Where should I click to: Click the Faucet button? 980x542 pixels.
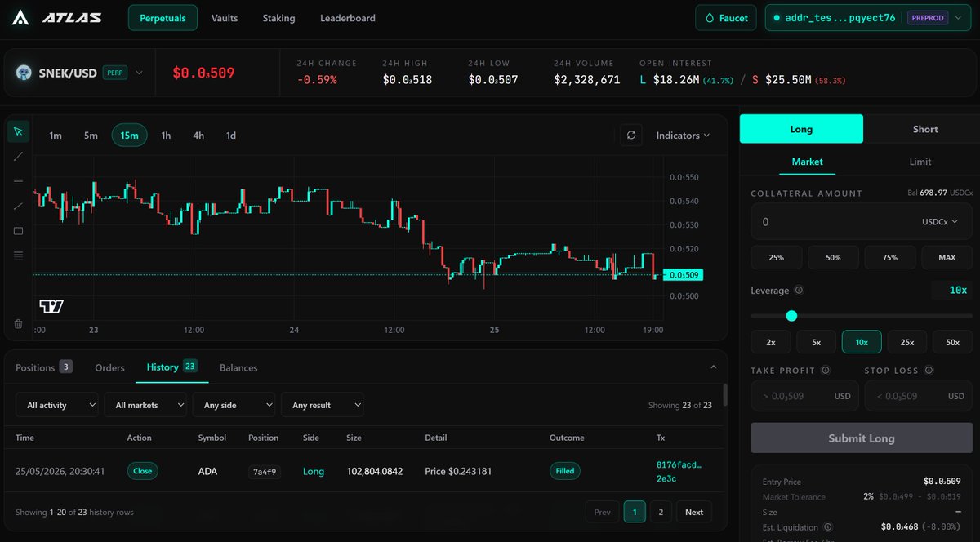click(727, 18)
